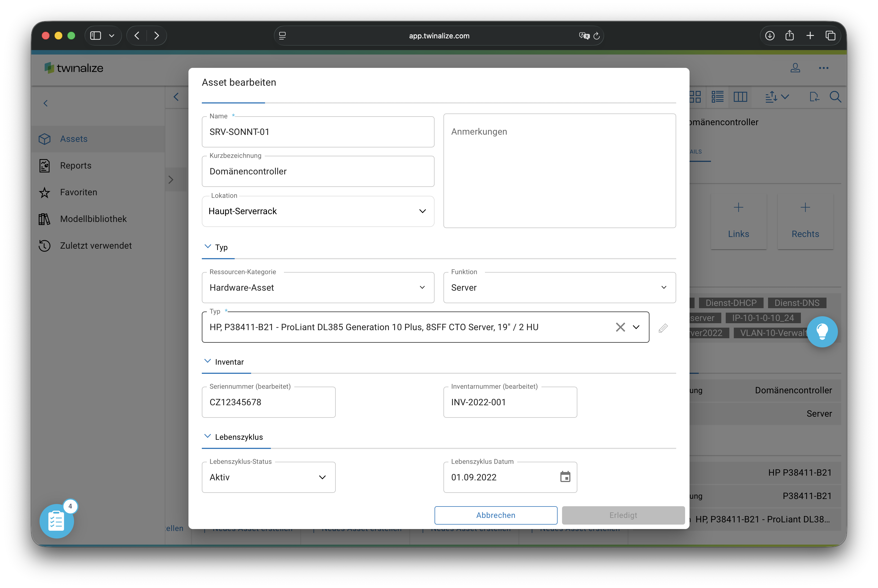This screenshot has width=878, height=588.
Task: Click the Erledigt button
Action: pyautogui.click(x=623, y=515)
